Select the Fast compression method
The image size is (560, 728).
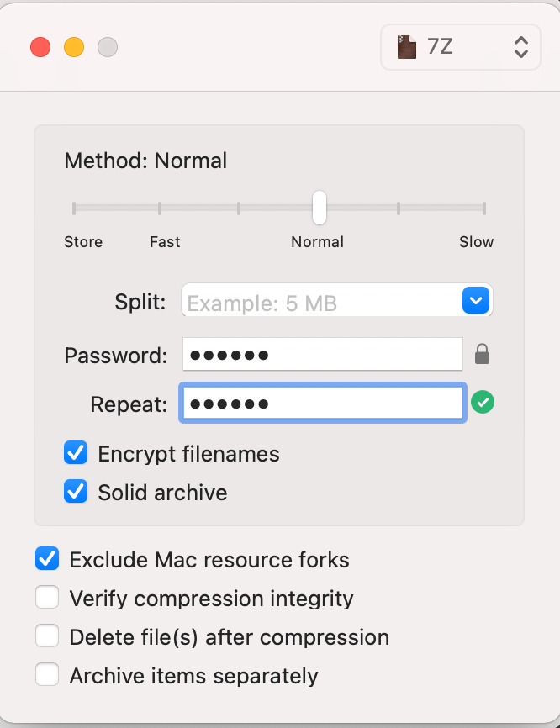click(160, 206)
